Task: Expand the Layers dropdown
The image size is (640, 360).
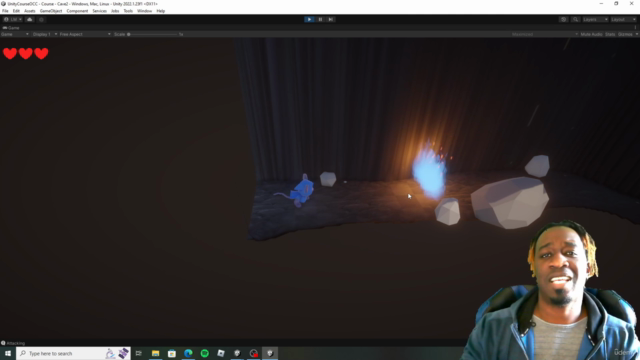Action: pos(595,19)
